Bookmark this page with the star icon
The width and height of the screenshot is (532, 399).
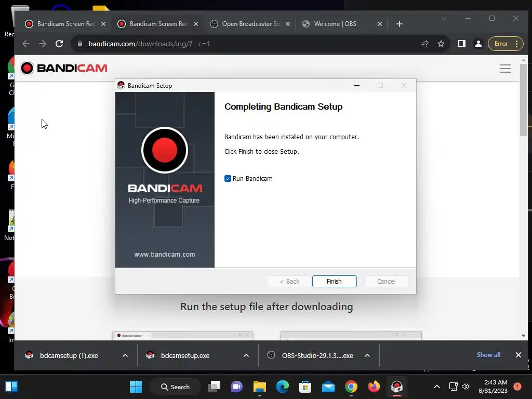click(441, 44)
